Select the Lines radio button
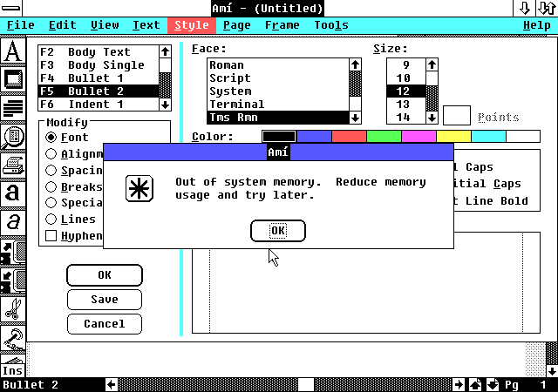 tap(51, 220)
